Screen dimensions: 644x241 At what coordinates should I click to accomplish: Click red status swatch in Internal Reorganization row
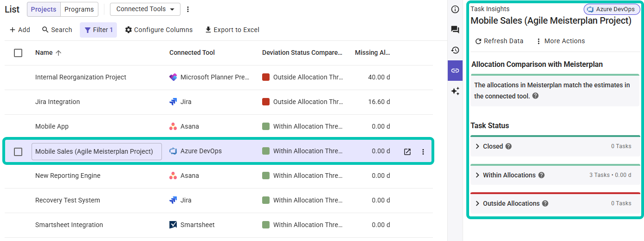click(266, 78)
